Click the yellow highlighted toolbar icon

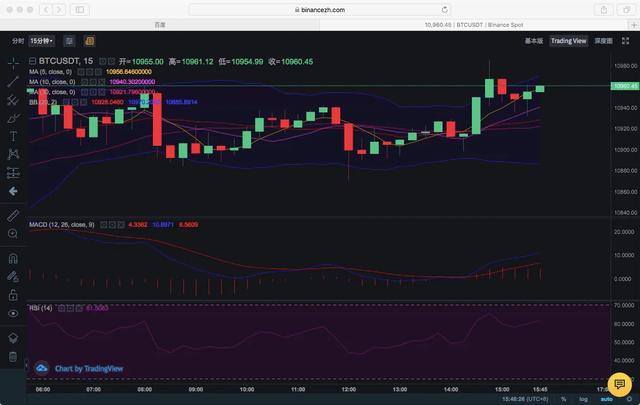[x=89, y=41]
